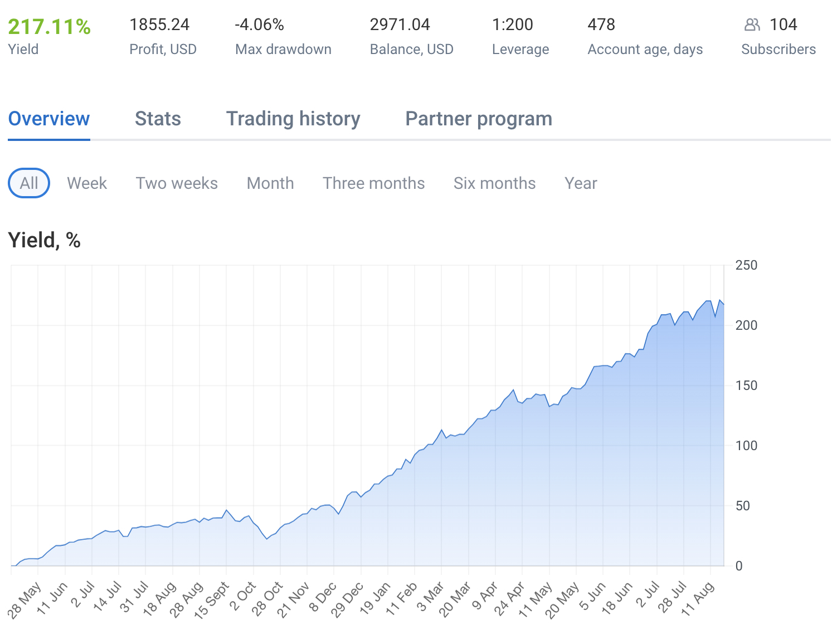Click the -4.06% max drawdown value
Screen dimensions: 832x644
259,25
